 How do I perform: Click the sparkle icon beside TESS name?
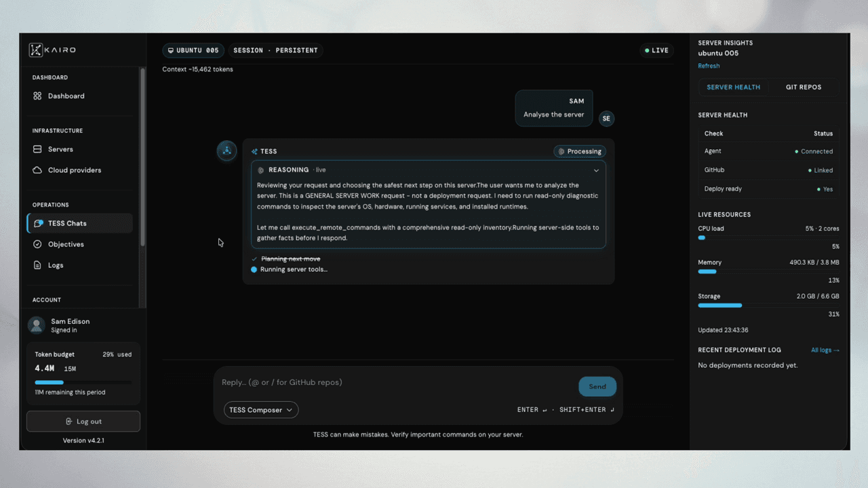254,152
